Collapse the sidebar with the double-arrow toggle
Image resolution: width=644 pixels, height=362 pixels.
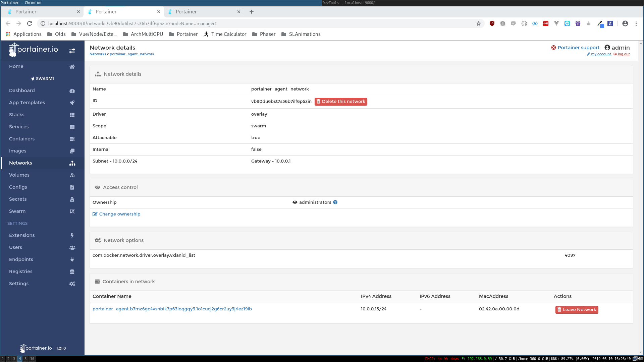[x=72, y=51]
